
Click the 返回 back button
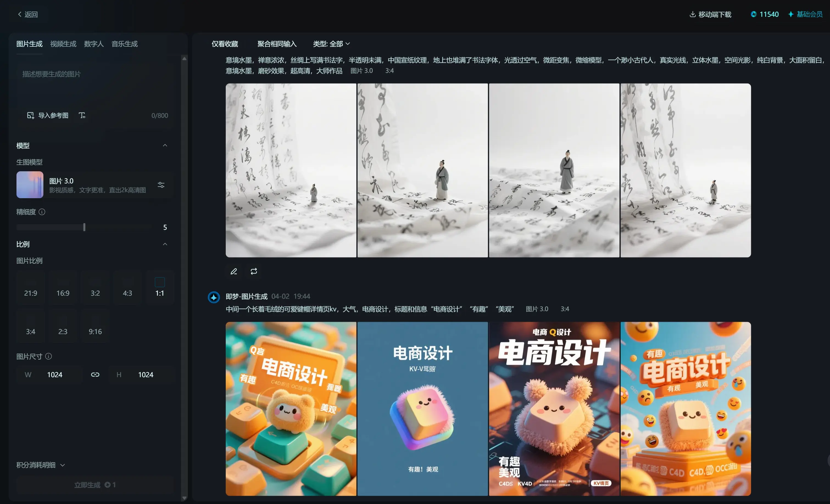coord(28,14)
